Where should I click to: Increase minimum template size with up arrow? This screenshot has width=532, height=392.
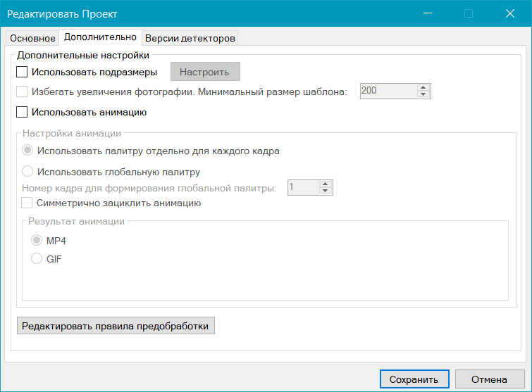click(423, 87)
